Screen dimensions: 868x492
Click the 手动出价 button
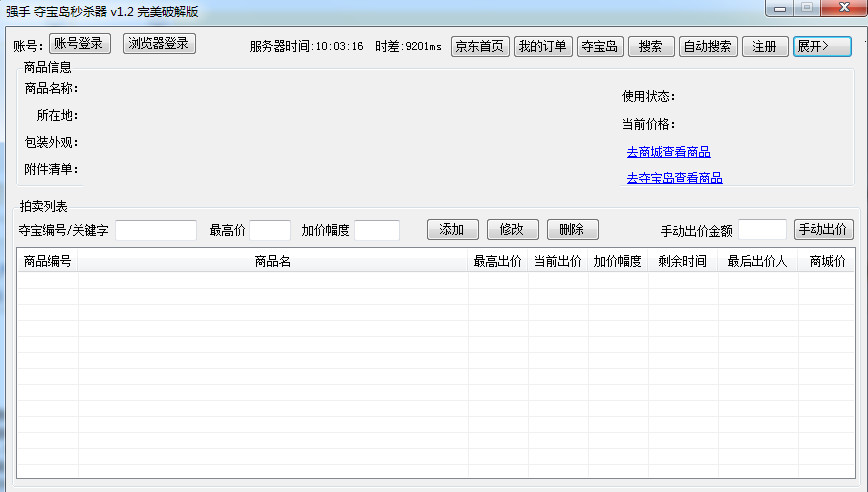coord(824,230)
